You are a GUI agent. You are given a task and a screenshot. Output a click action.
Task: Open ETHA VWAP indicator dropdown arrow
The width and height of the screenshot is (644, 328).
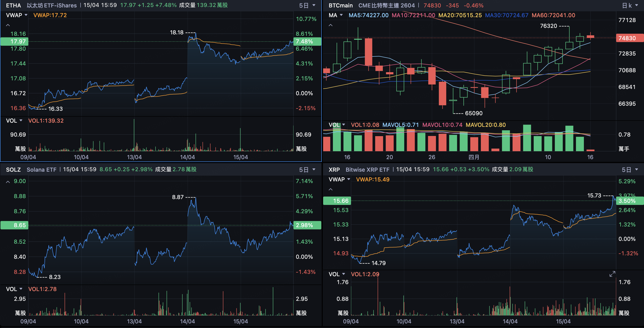click(26, 15)
